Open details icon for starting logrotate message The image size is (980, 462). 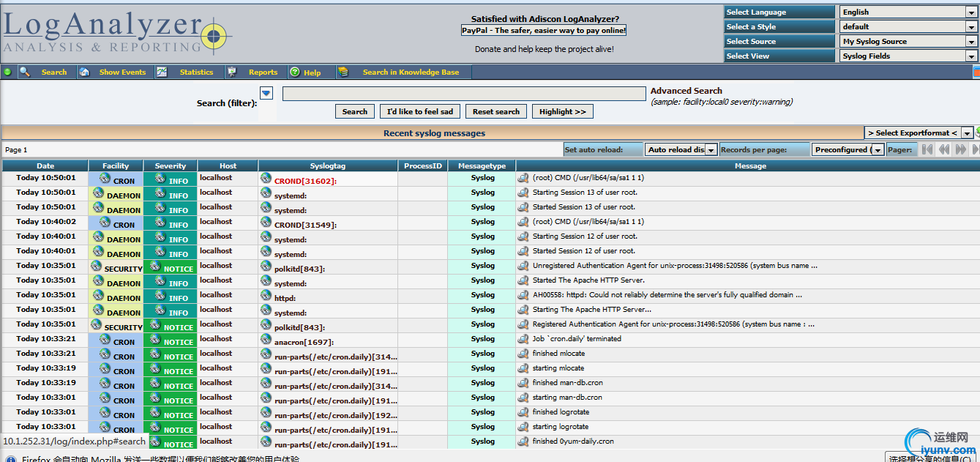coord(523,427)
